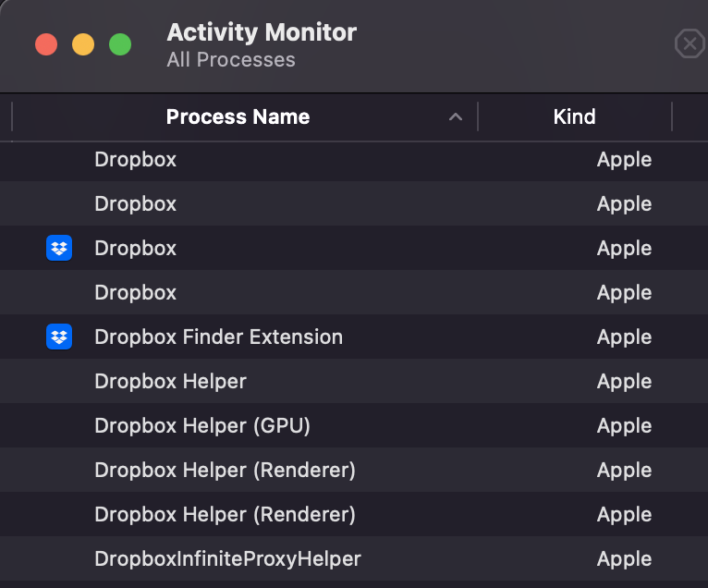Select the Dropbox Finder Extension row

tap(218, 337)
